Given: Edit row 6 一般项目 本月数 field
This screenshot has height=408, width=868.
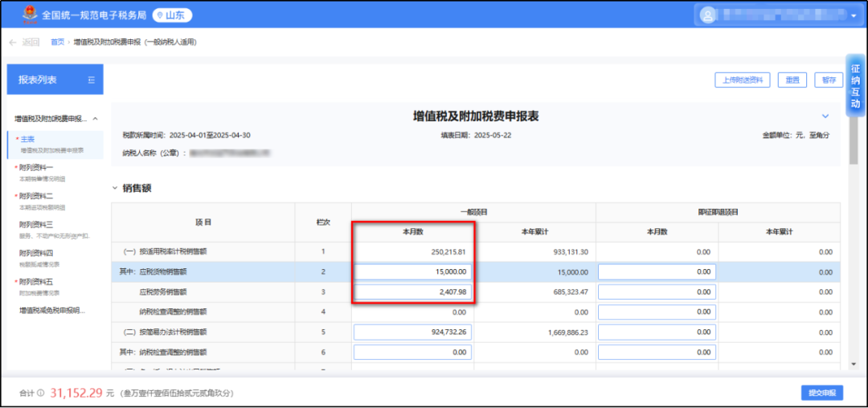Looking at the screenshot, I should click(x=413, y=352).
